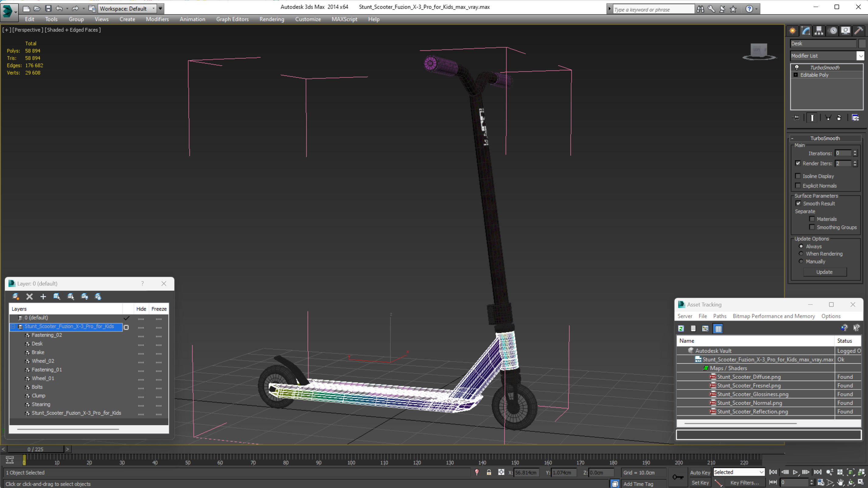This screenshot has width=868, height=488.
Task: Open the Create command panel tab
Action: pyautogui.click(x=793, y=31)
